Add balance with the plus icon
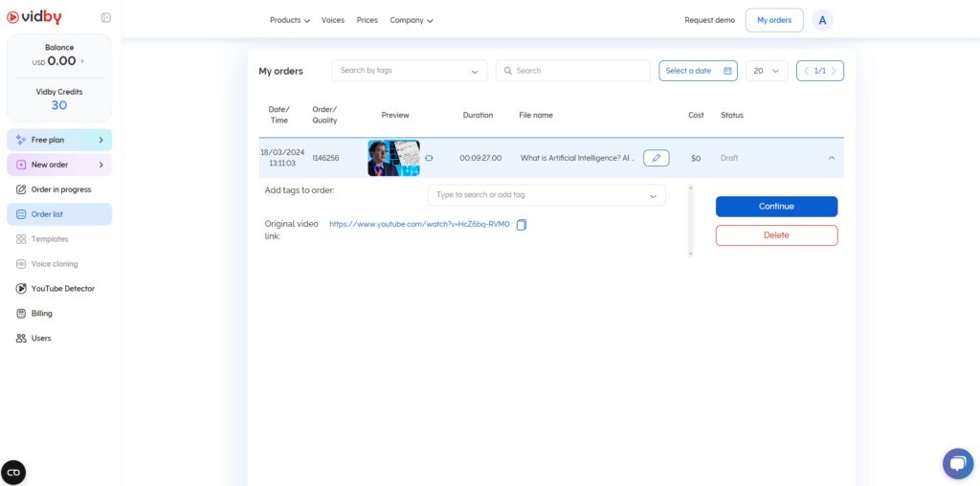 (x=82, y=61)
